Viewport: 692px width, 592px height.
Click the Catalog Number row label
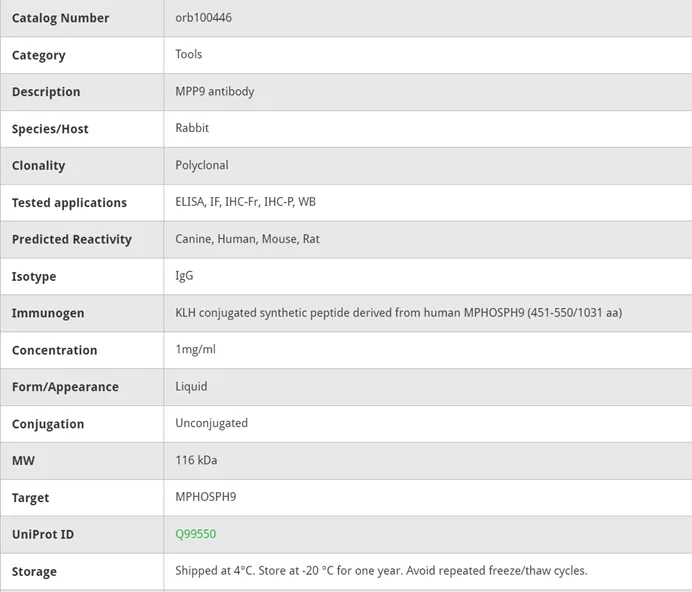pos(60,18)
